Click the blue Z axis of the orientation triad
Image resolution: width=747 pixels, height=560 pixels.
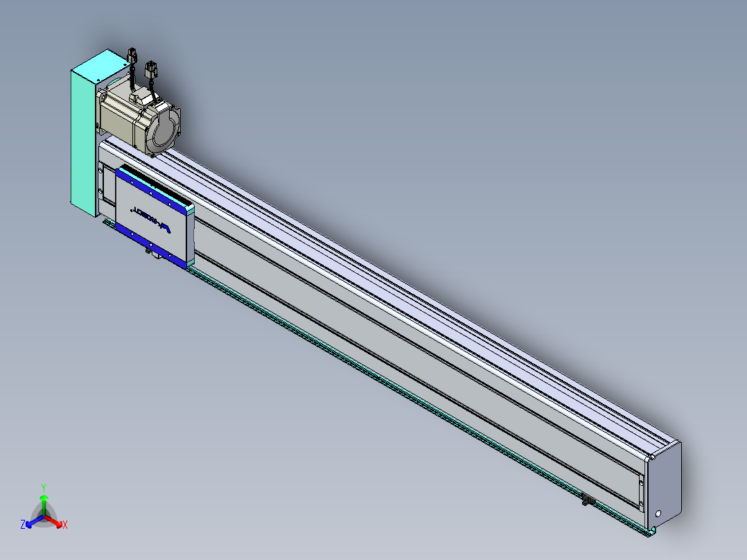[34, 522]
